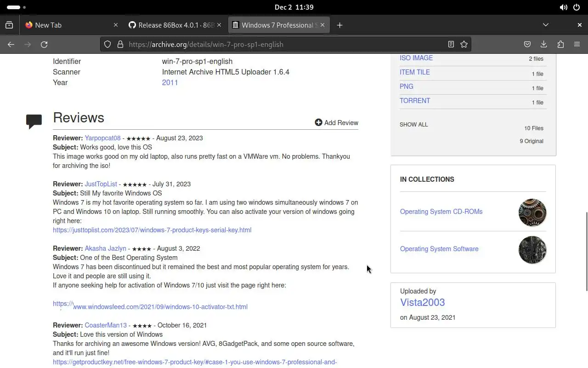Follow the getproductkey.net link
The image size is (588, 368).
(x=195, y=362)
